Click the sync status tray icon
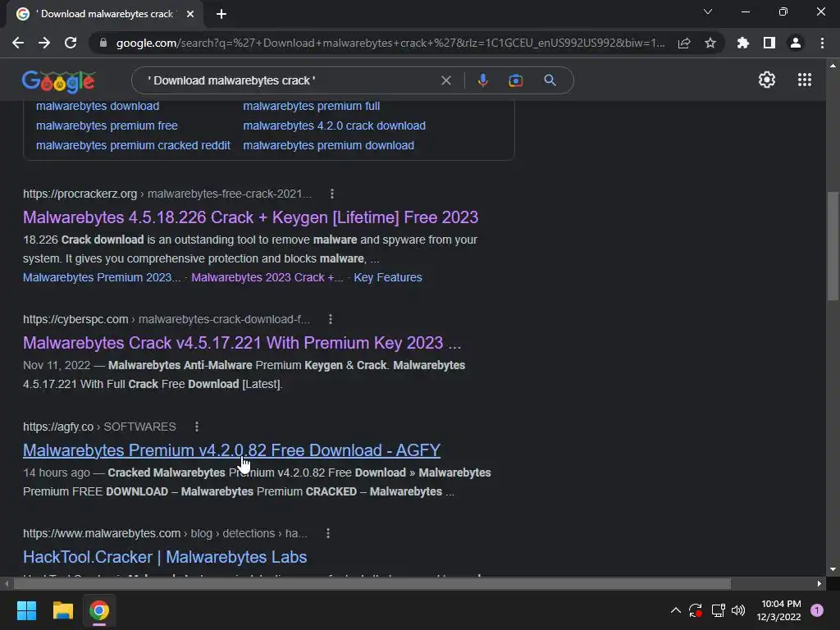This screenshot has height=630, width=840. point(696,610)
